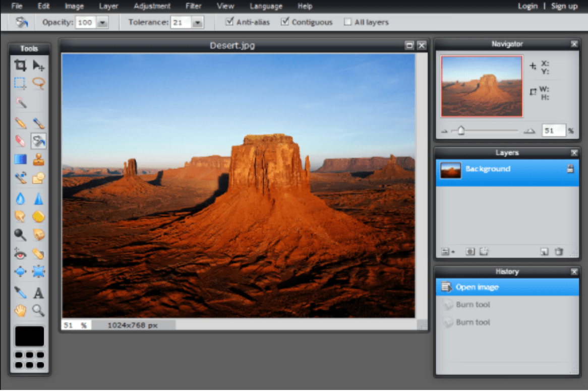Click the Sign up link

(x=564, y=6)
